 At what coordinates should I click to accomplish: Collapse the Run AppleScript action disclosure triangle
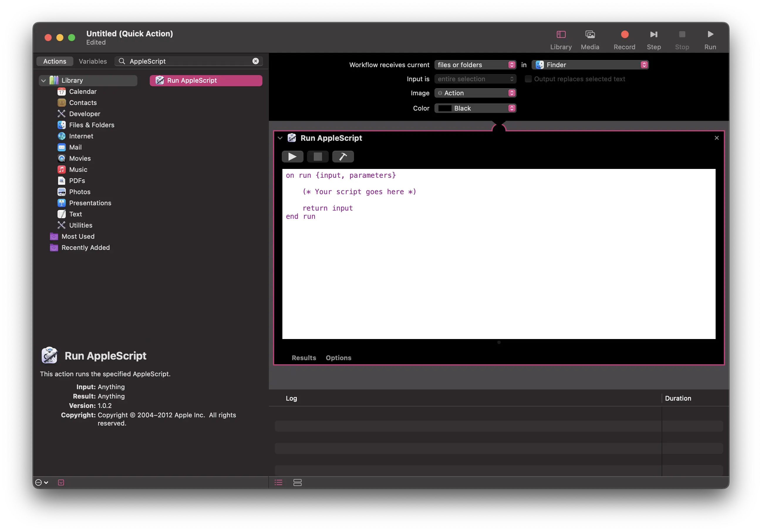280,138
